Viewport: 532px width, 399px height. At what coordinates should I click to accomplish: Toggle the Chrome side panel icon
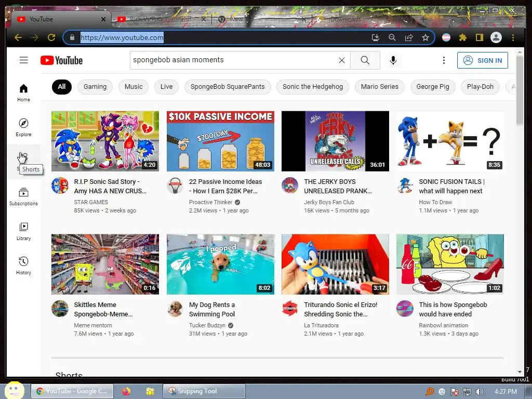(x=479, y=37)
